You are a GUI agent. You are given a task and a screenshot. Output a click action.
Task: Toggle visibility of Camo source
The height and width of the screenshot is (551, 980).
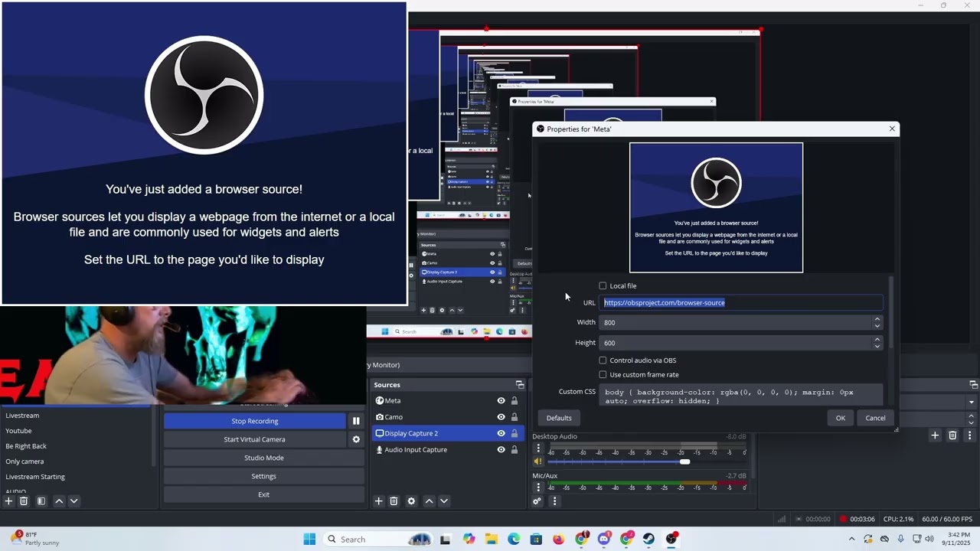(501, 417)
